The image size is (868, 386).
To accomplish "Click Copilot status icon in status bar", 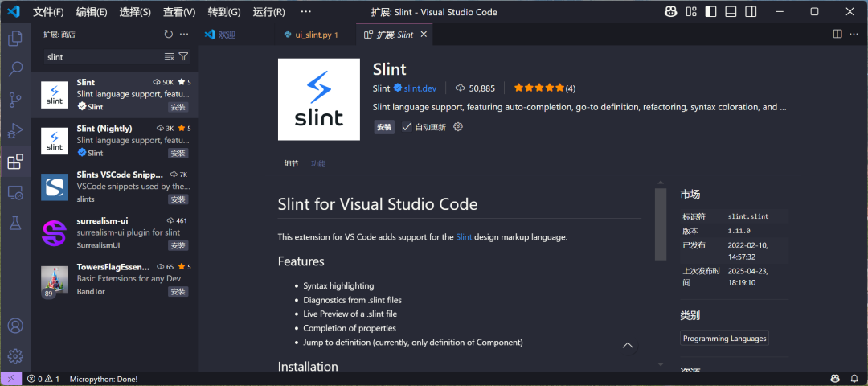I will tap(835, 379).
